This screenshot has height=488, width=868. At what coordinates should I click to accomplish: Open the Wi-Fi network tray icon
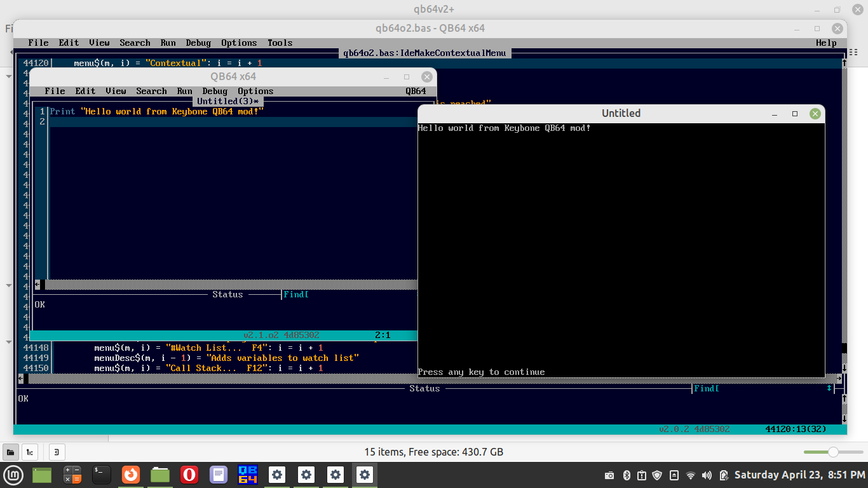[691, 475]
